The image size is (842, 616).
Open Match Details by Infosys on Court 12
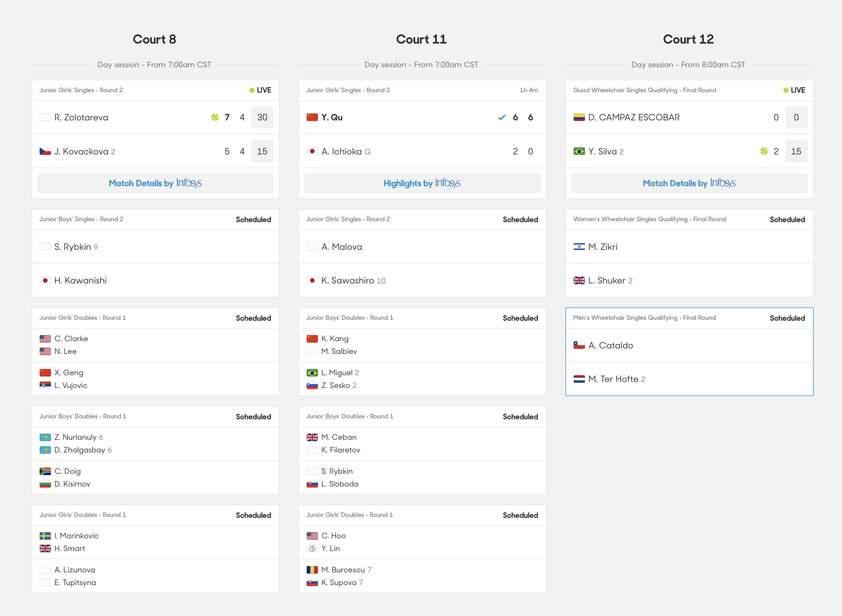pos(689,183)
